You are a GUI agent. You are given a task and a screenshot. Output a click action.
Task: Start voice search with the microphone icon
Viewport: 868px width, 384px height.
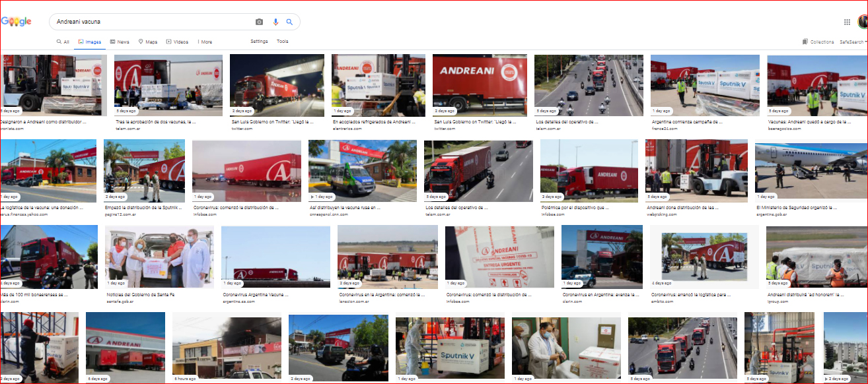click(x=275, y=22)
